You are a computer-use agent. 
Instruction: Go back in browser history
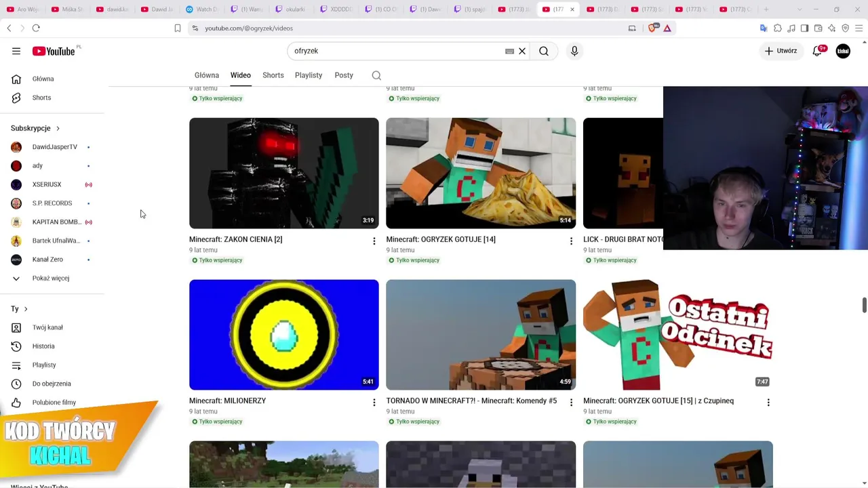[x=9, y=28]
